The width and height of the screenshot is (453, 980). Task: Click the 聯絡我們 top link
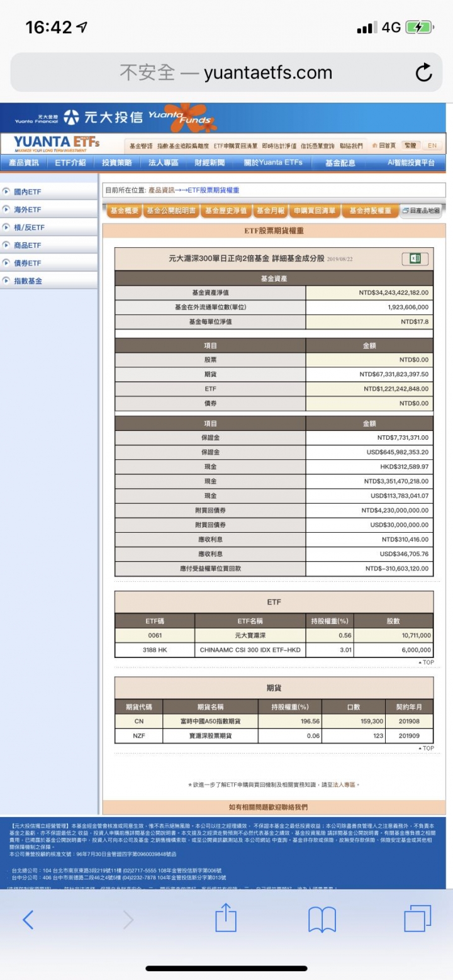[x=351, y=146]
